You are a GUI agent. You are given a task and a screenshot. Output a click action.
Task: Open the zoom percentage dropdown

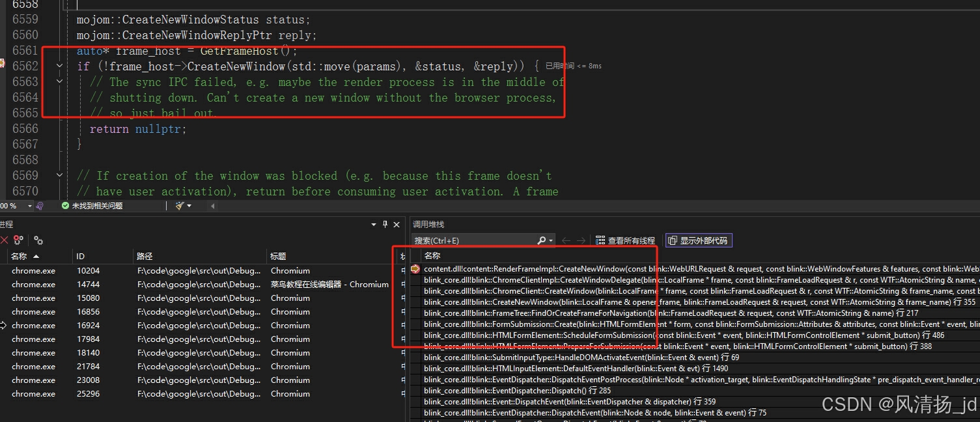[29, 206]
